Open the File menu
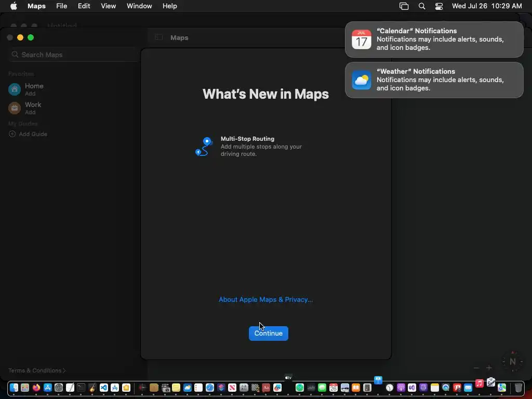The width and height of the screenshot is (532, 399). tap(61, 6)
